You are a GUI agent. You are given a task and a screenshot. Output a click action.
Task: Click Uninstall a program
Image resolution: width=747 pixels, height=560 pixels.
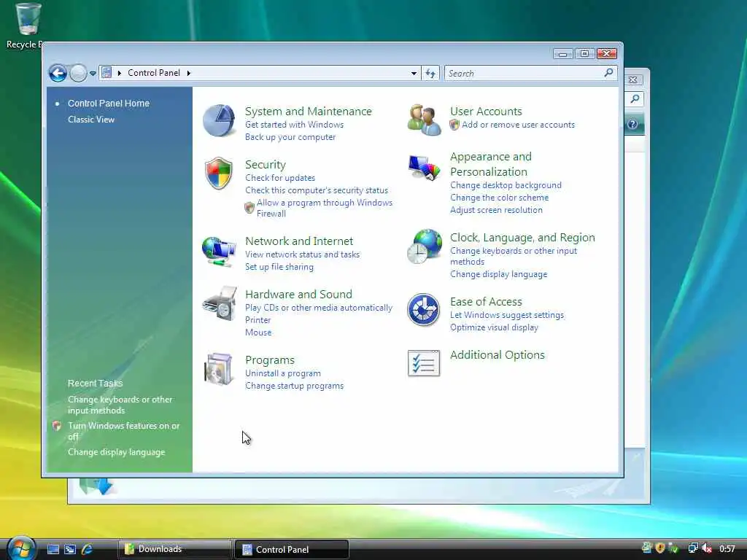[x=283, y=374]
